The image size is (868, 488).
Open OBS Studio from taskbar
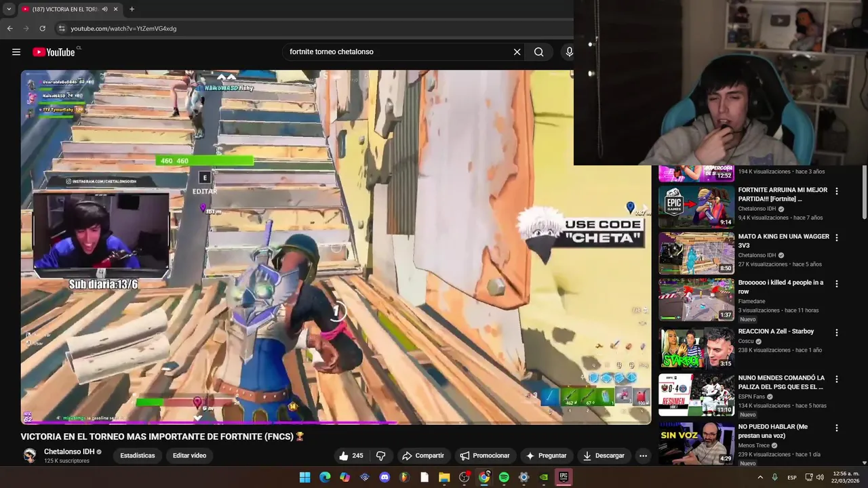click(x=464, y=477)
